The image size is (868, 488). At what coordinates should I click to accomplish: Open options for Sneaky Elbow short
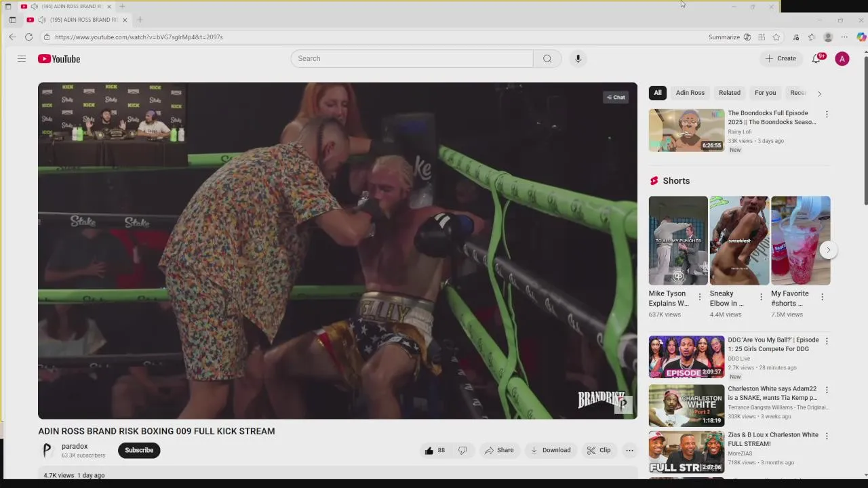[761, 297]
